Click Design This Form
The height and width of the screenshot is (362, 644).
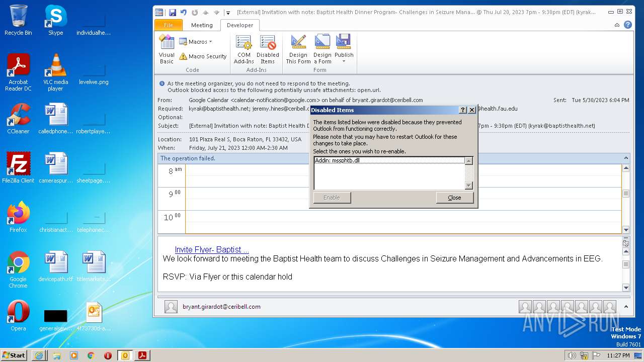click(x=298, y=49)
